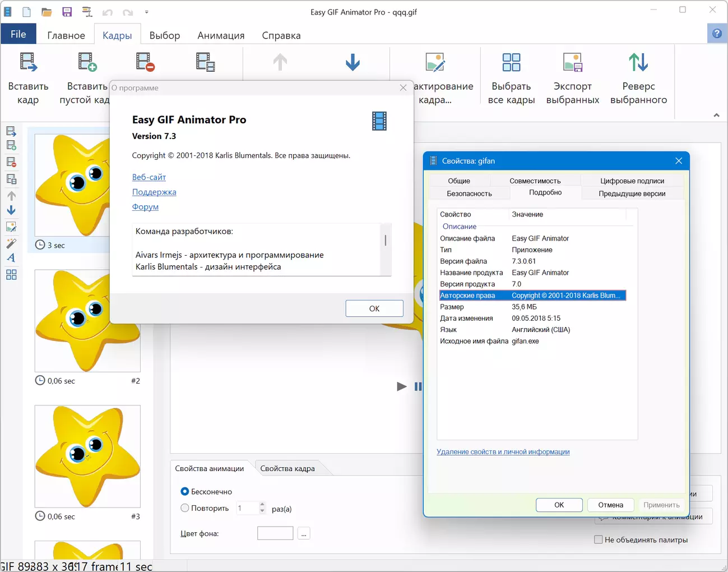This screenshot has height=572, width=728.
Task: Open a file using the folder icon
Action: click(x=47, y=12)
